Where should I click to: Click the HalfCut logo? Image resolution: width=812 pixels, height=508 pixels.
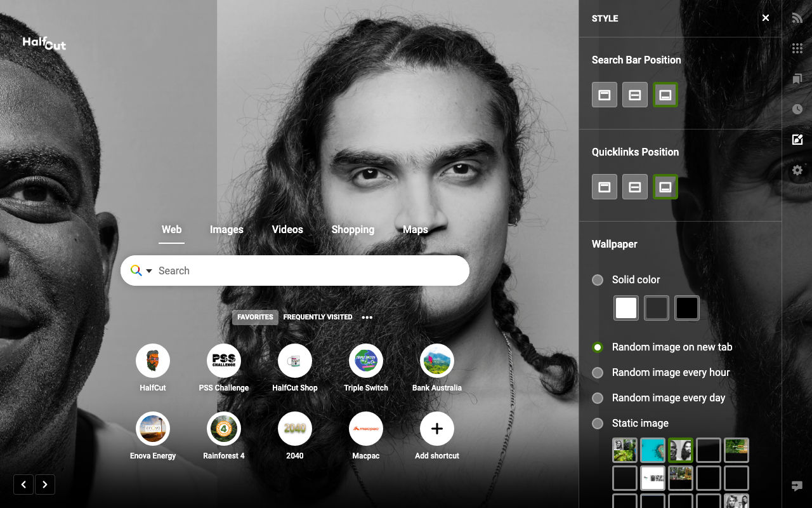click(44, 43)
